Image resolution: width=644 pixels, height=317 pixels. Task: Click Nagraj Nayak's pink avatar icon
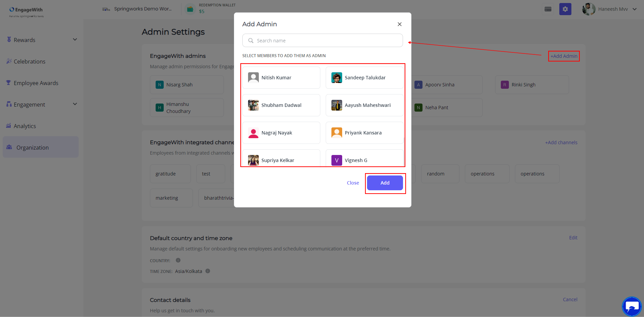[253, 133]
